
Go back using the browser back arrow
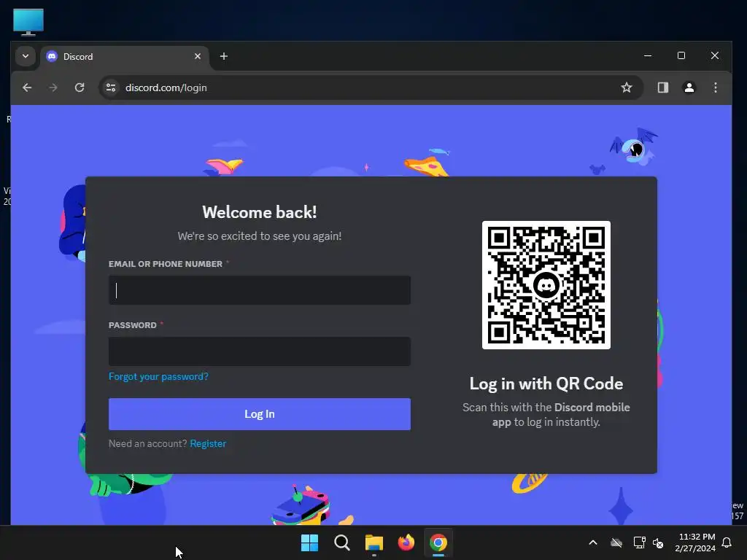tap(27, 87)
